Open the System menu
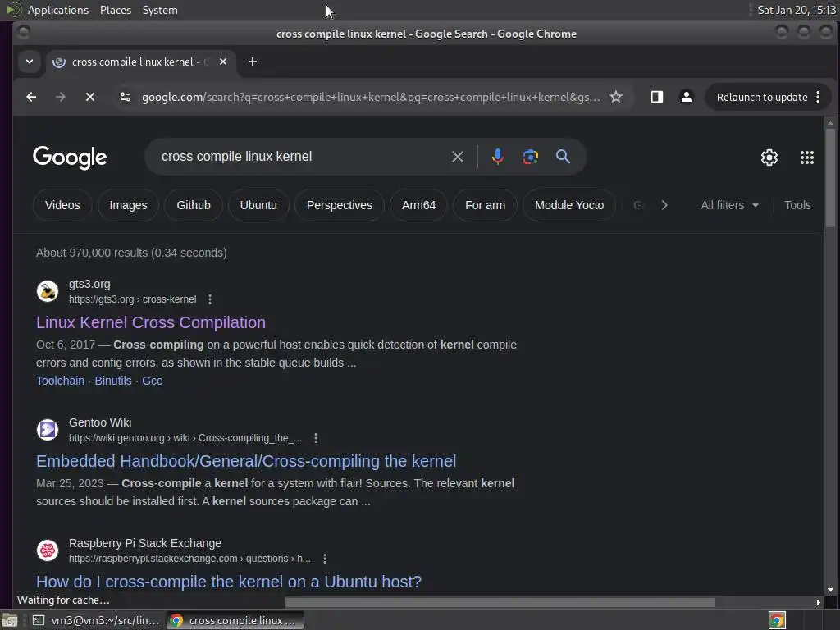The width and height of the screenshot is (840, 630). pyautogui.click(x=160, y=10)
